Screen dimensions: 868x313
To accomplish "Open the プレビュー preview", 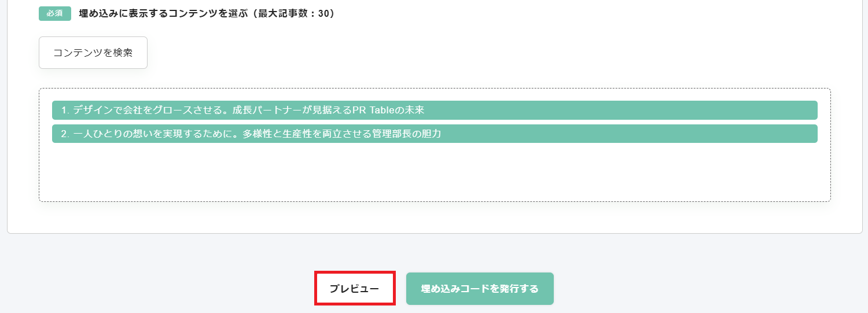I will [354, 289].
